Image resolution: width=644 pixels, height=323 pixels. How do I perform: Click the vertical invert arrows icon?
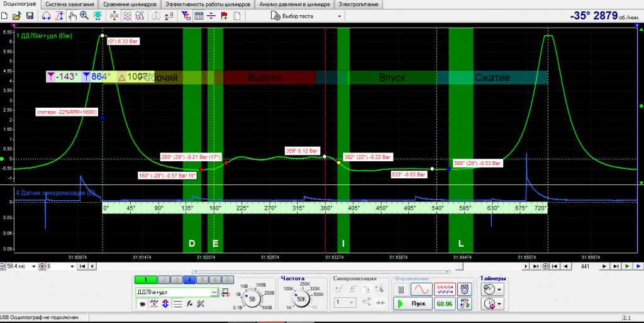tap(165, 304)
